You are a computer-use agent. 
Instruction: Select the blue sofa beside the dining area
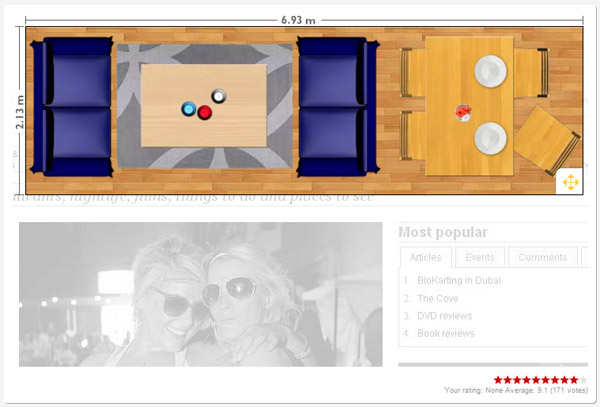tap(338, 107)
